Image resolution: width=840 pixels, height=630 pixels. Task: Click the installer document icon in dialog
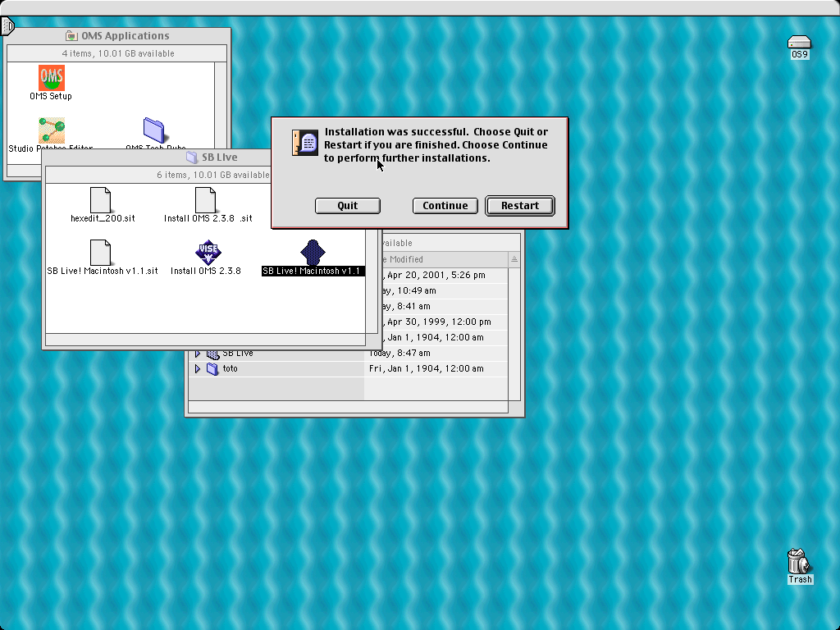click(x=305, y=143)
